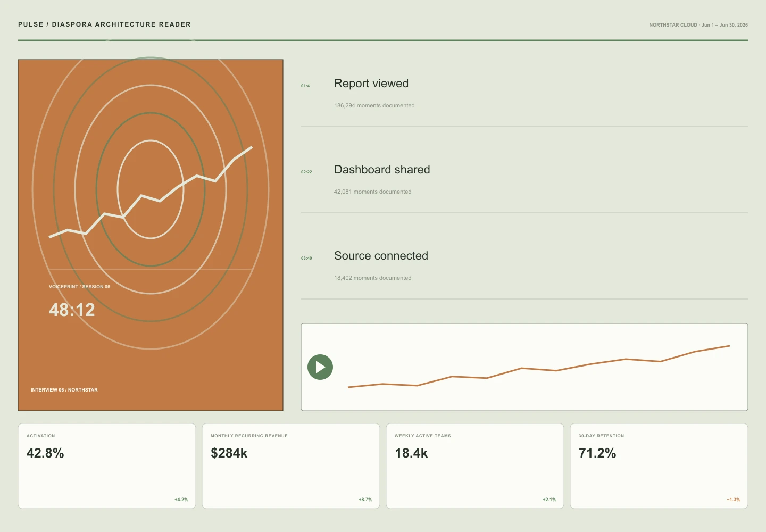766x532 pixels.
Task: Select "186,294 moments documented" text
Action: tap(374, 105)
